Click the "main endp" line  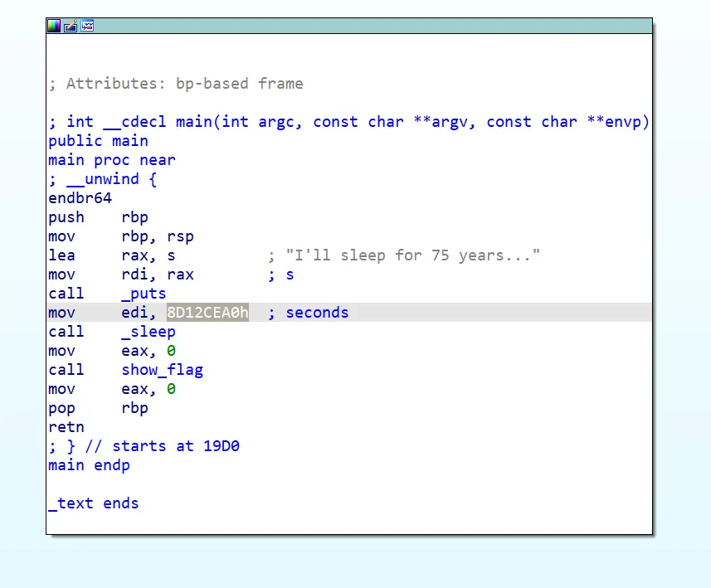[x=89, y=465]
